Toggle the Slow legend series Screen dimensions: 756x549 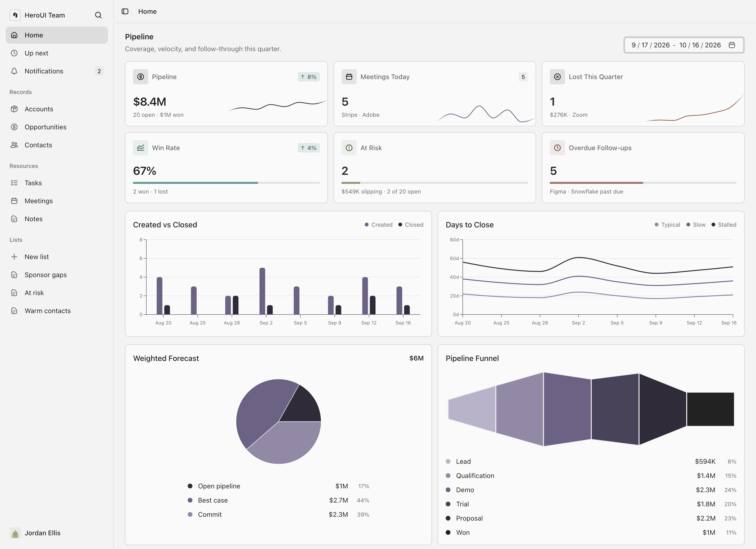696,225
